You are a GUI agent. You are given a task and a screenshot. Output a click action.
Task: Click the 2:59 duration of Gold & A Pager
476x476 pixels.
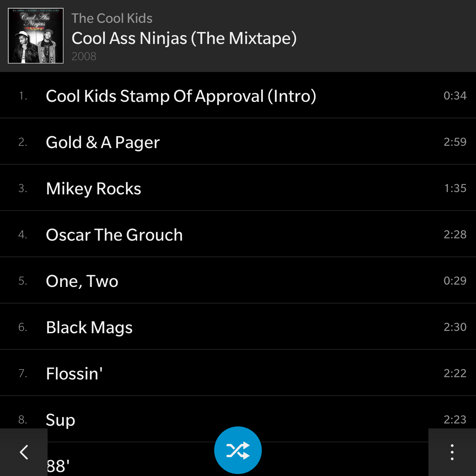tap(455, 142)
